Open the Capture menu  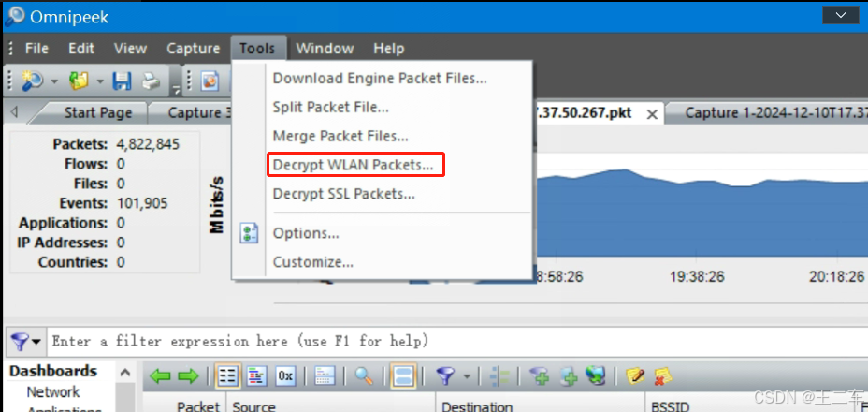click(194, 49)
